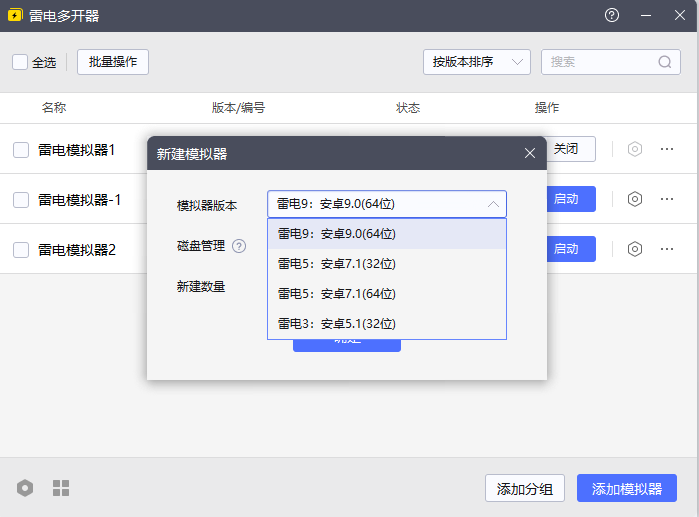
Task: Open the 按版本排序 sort dropdown
Action: tap(476, 62)
